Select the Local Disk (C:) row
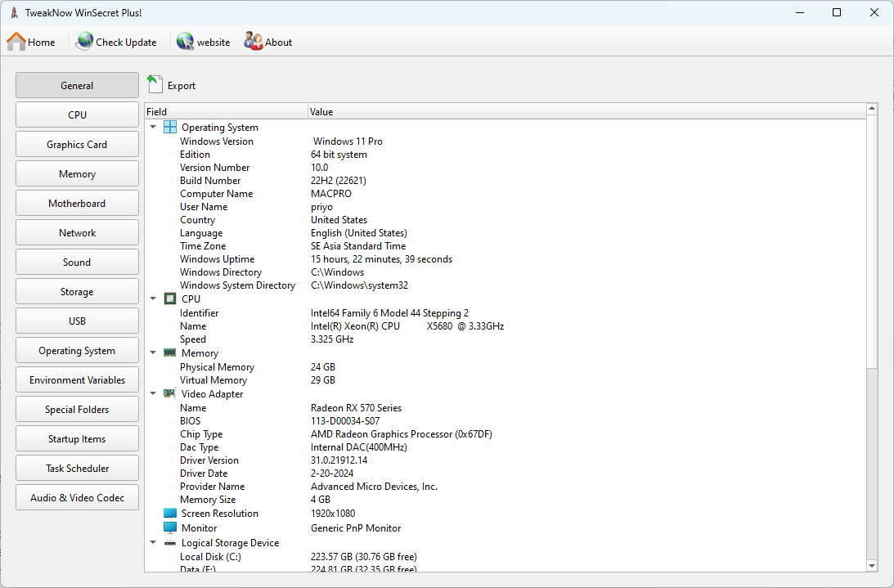Image resolution: width=894 pixels, height=588 pixels. pyautogui.click(x=505, y=557)
